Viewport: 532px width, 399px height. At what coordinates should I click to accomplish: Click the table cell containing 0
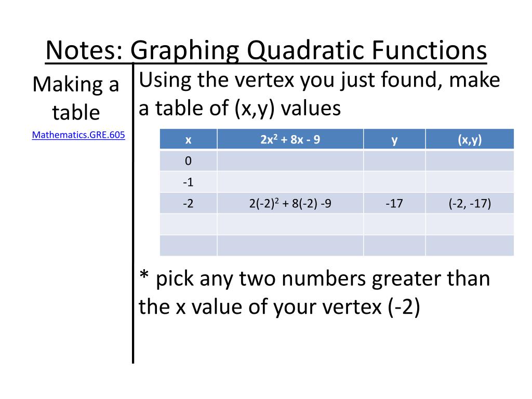[188, 161]
